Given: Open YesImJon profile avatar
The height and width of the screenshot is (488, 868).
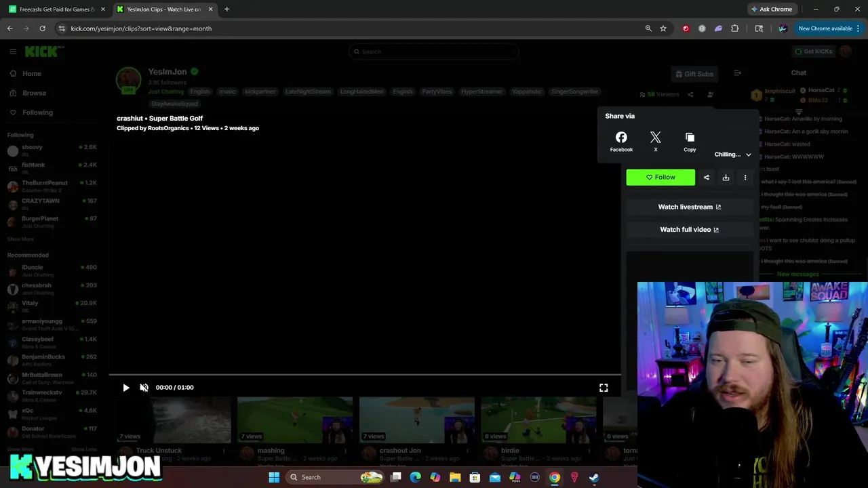Looking at the screenshot, I should click(x=128, y=80).
